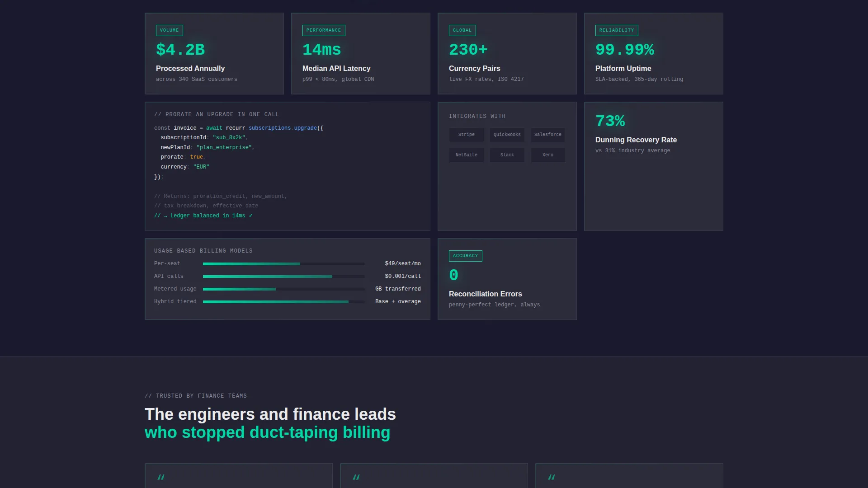This screenshot has width=868, height=488.
Task: Click the 230+ value
Action: coord(468,50)
